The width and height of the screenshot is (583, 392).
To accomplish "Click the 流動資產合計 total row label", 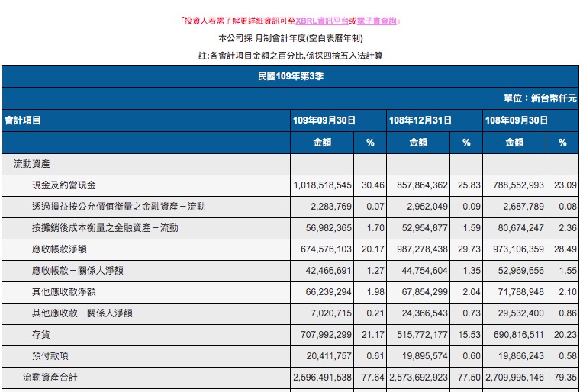I will coord(50,378).
